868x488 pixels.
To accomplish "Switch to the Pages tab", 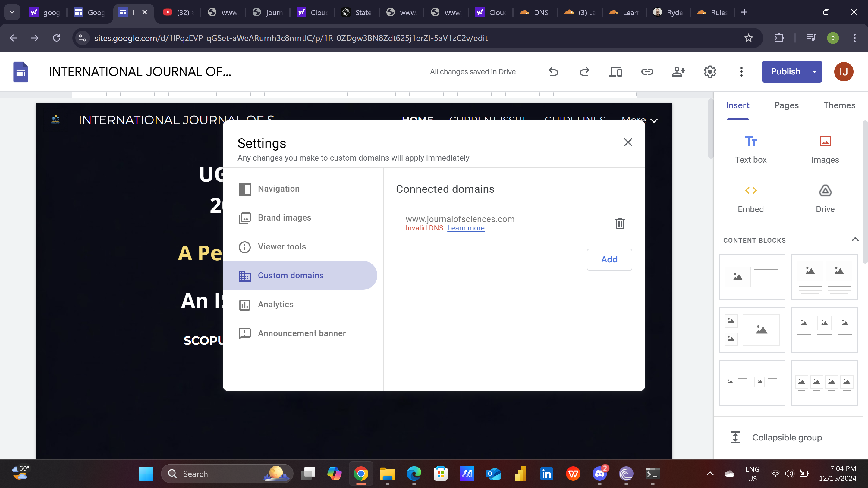I will pyautogui.click(x=786, y=105).
